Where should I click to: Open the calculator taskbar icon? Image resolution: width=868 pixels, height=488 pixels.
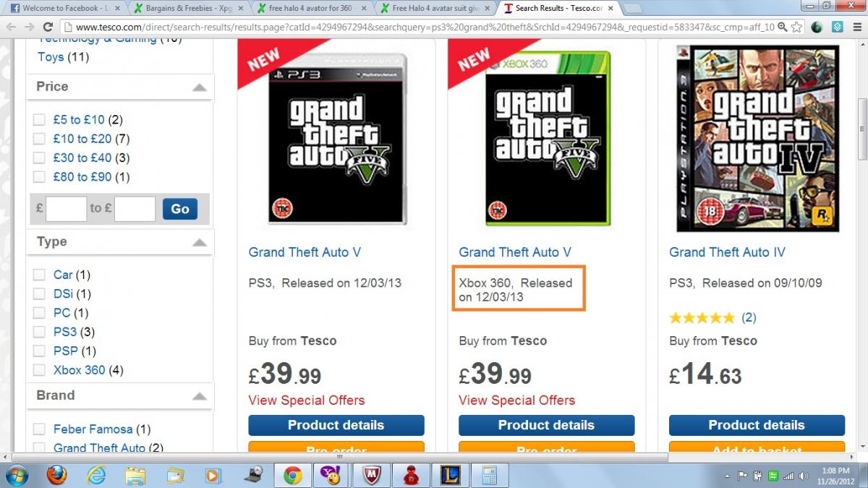(488, 475)
